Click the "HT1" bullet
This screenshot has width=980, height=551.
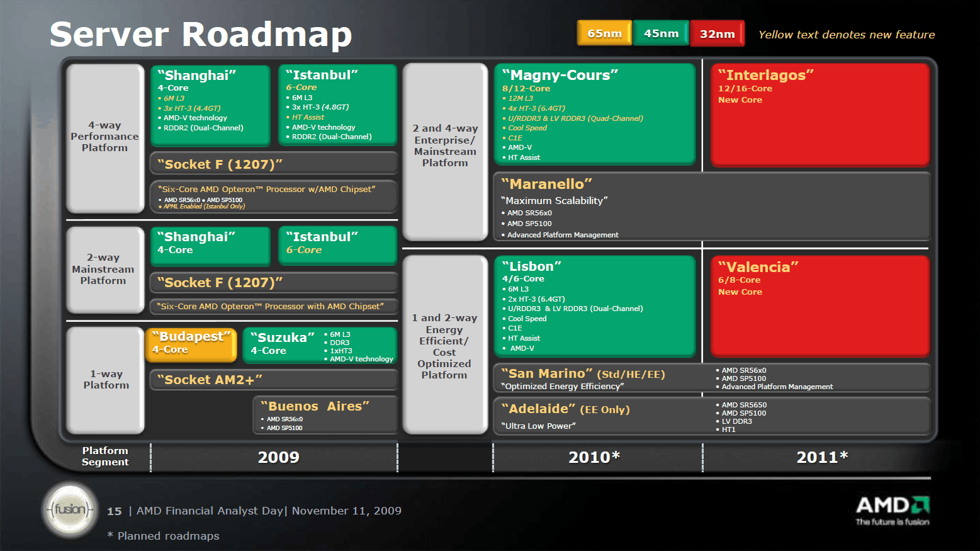coord(728,429)
